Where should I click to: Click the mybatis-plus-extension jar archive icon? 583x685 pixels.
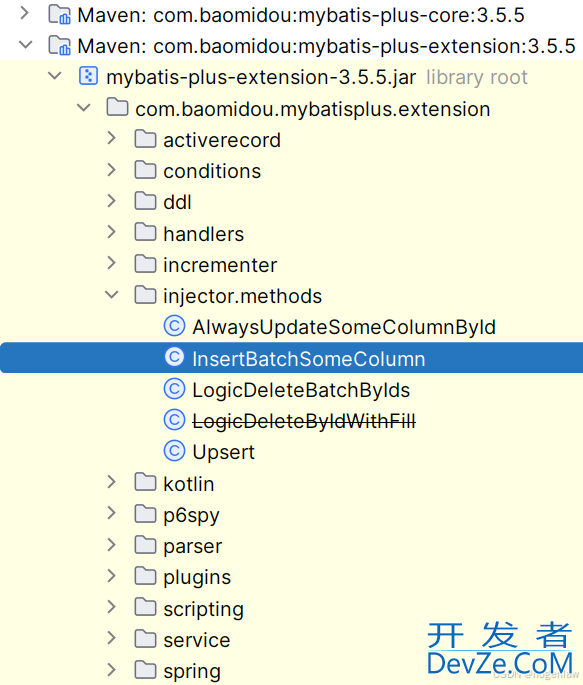[x=88, y=76]
